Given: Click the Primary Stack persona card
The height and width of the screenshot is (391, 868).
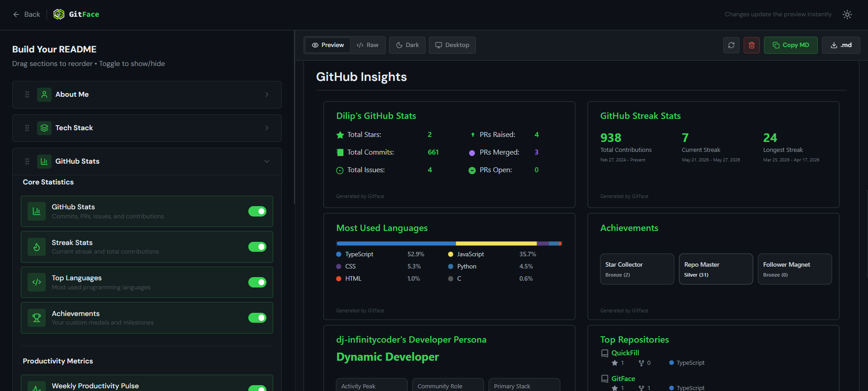Looking at the screenshot, I should pyautogui.click(x=524, y=385).
